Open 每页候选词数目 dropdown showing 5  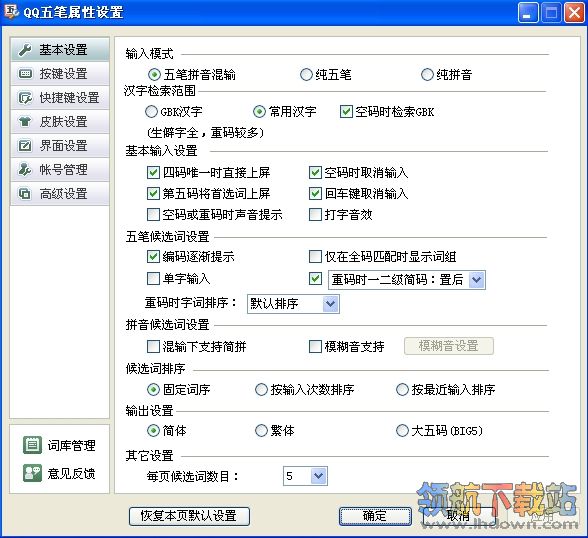click(305, 476)
